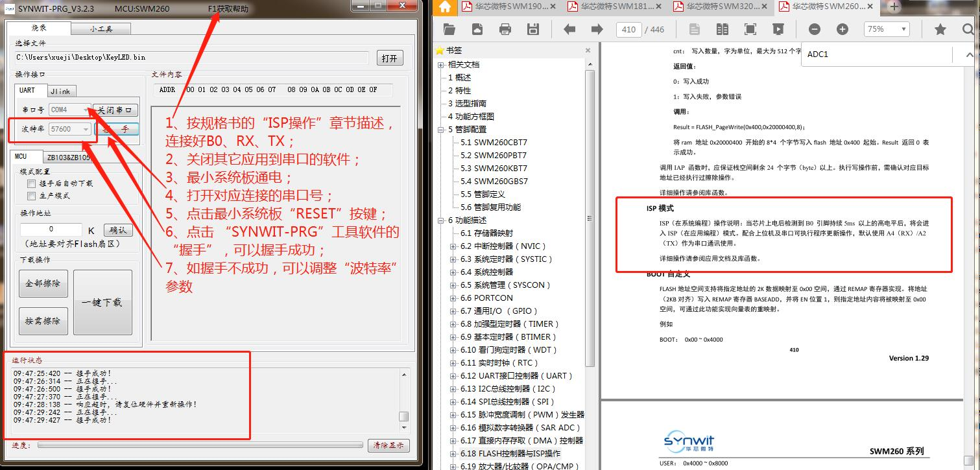The height and width of the screenshot is (470, 980).
Task: Open the COM4 serial port dropdown
Action: [x=86, y=110]
